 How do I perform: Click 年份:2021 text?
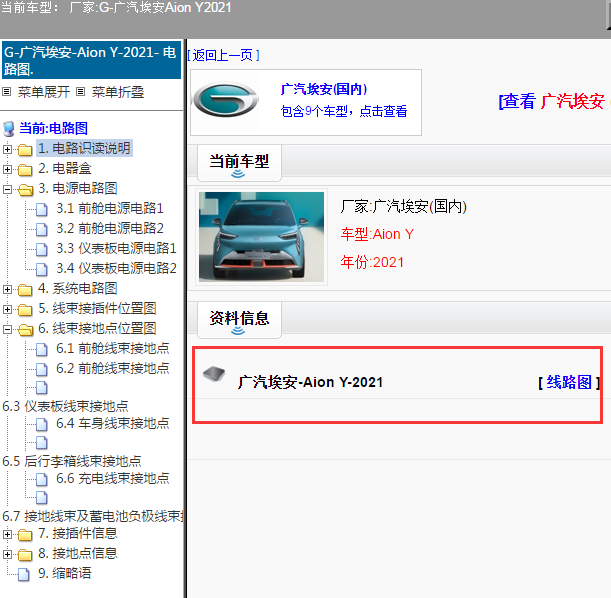(372, 262)
